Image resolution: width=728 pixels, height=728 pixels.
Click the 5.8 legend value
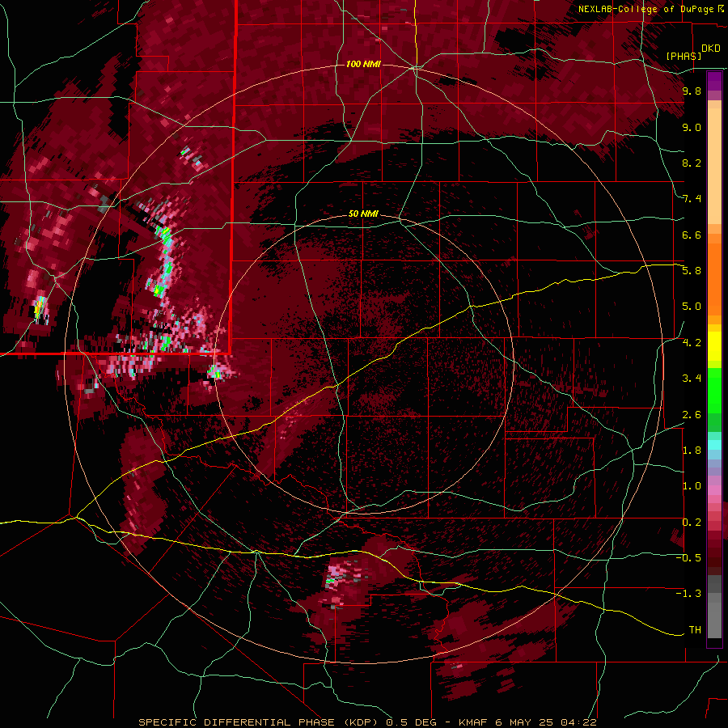[x=692, y=271]
